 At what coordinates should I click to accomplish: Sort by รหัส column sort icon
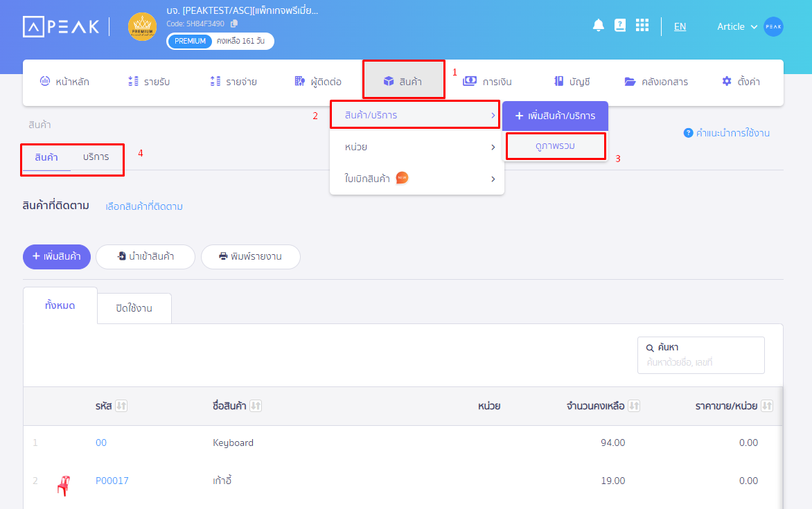121,406
